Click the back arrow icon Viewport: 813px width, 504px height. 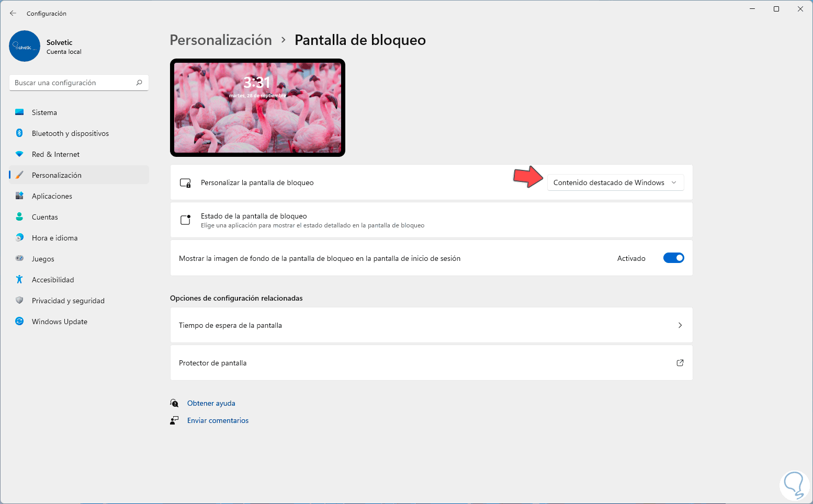pos(13,13)
